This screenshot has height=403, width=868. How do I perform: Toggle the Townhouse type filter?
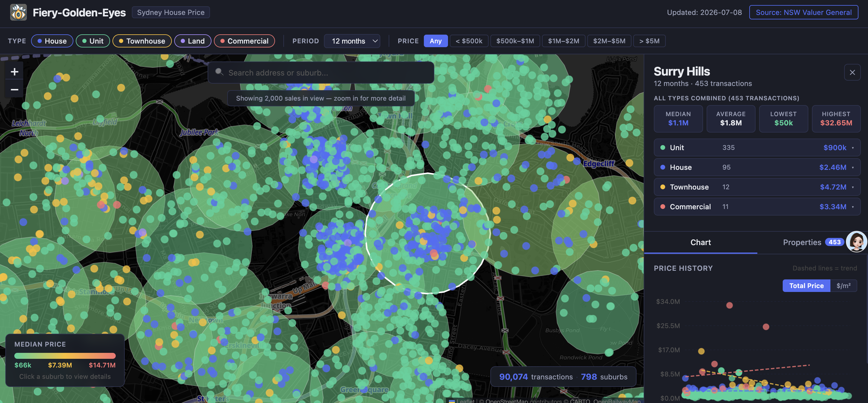pyautogui.click(x=142, y=41)
